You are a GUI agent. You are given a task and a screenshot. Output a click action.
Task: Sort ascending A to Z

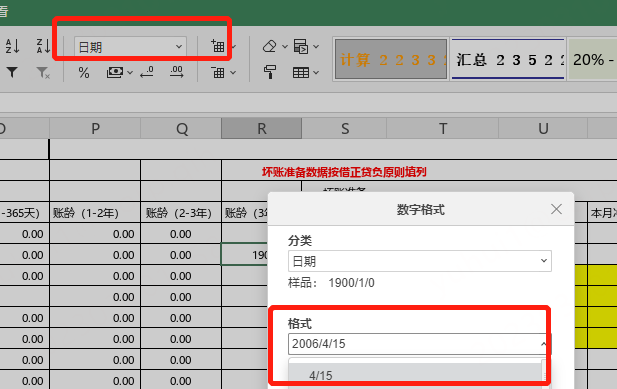pyautogui.click(x=12, y=46)
